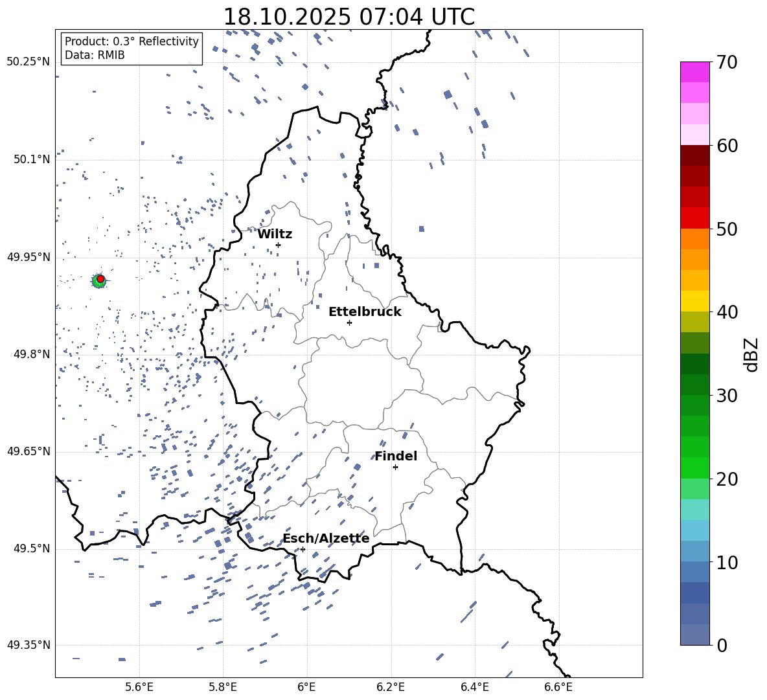Pick the magenta 70 dBZ color band
Image resolution: width=767 pixels, height=700 pixels.
pos(694,72)
